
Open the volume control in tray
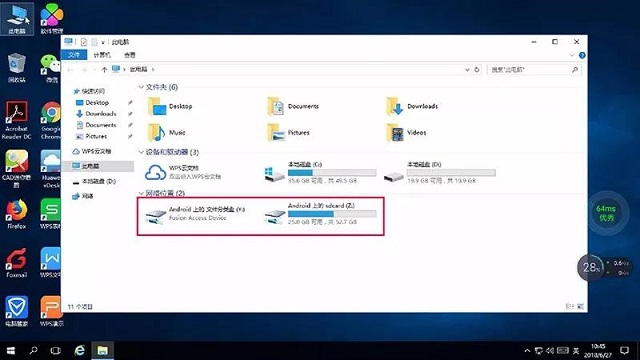coord(550,351)
